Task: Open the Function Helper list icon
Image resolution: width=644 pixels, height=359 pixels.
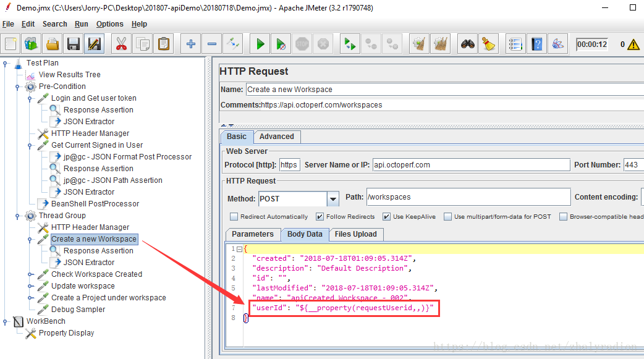Action: (515, 44)
